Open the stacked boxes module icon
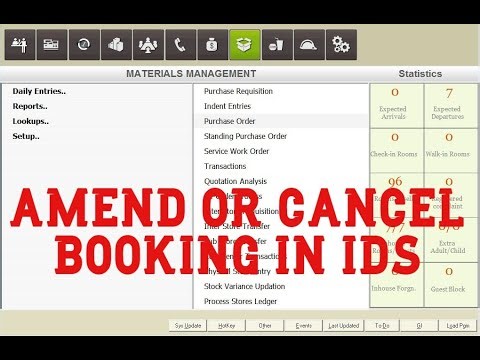 tap(116, 45)
